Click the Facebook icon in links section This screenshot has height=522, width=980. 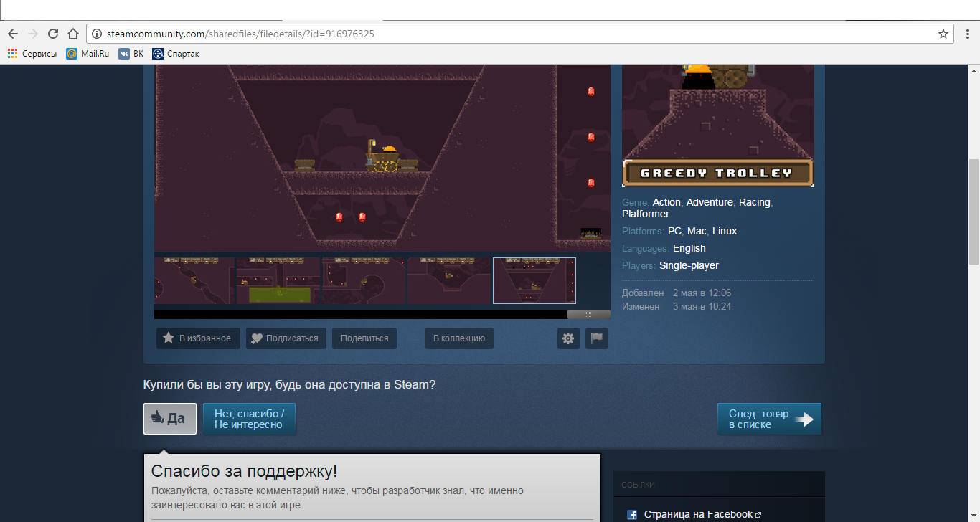632,515
